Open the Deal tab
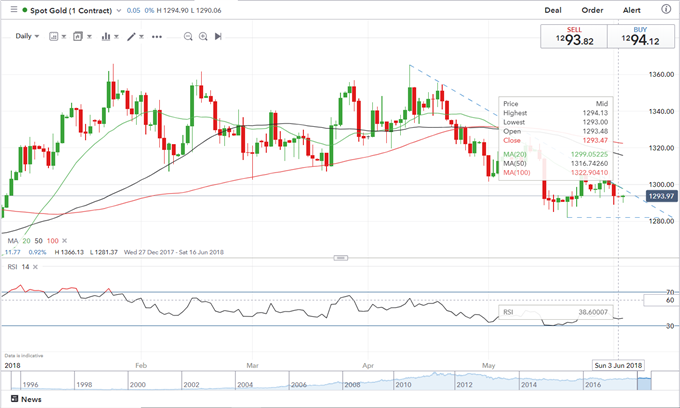 pyautogui.click(x=553, y=10)
